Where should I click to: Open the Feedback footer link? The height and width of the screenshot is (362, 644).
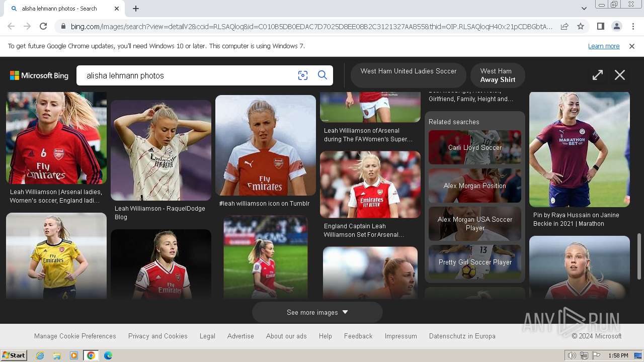[358, 336]
